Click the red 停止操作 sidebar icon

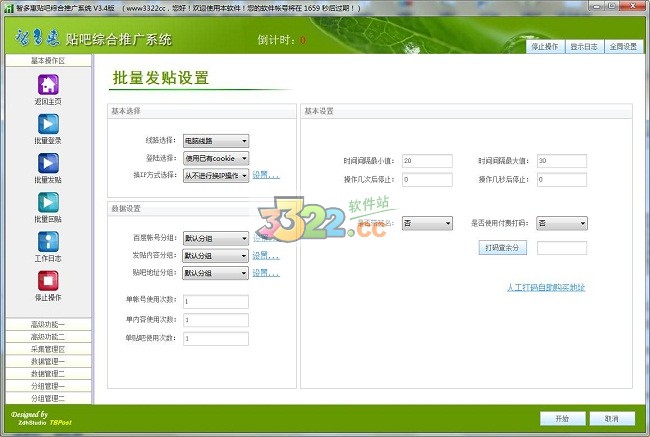point(48,281)
